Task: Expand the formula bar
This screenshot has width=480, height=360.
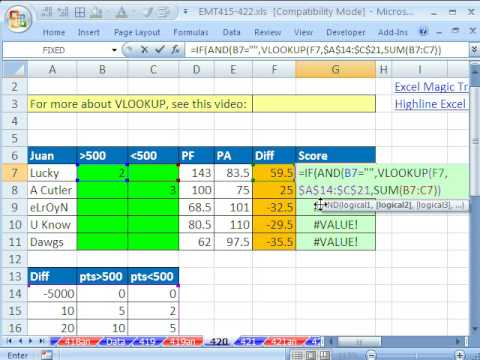Action: tap(474, 50)
